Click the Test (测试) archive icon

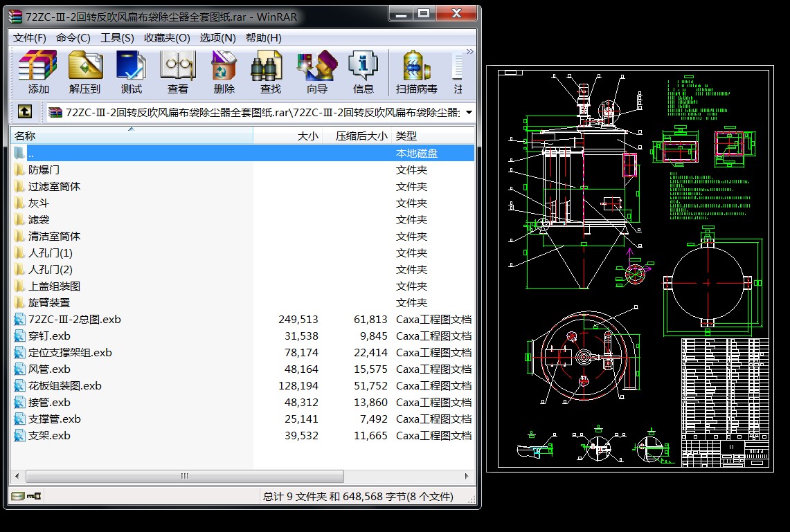point(131,72)
